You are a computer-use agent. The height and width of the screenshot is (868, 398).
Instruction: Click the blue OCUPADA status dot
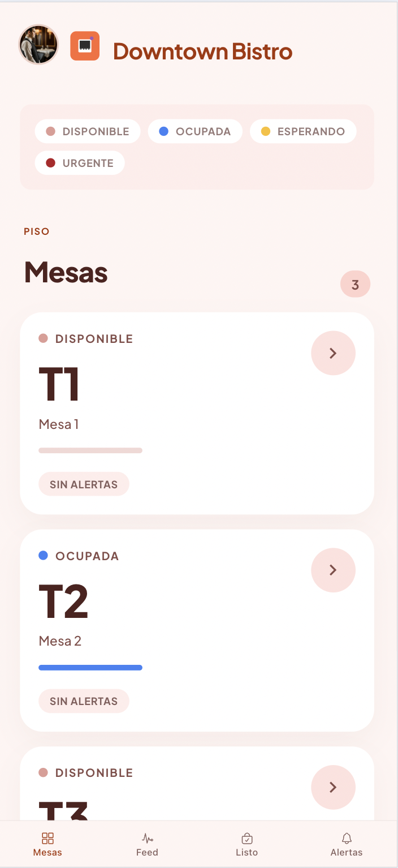point(163,131)
